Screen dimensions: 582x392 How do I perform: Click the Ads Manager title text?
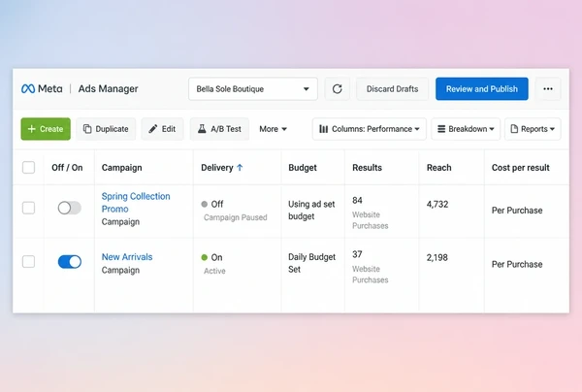coord(108,88)
